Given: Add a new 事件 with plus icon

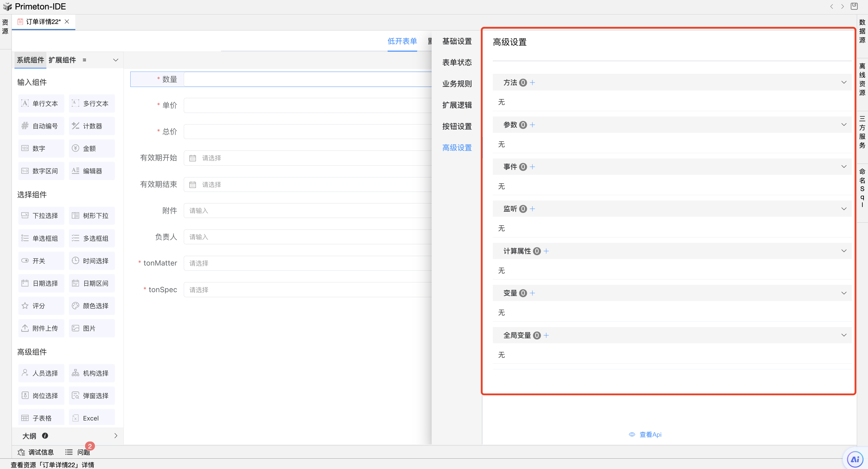Looking at the screenshot, I should pyautogui.click(x=532, y=167).
